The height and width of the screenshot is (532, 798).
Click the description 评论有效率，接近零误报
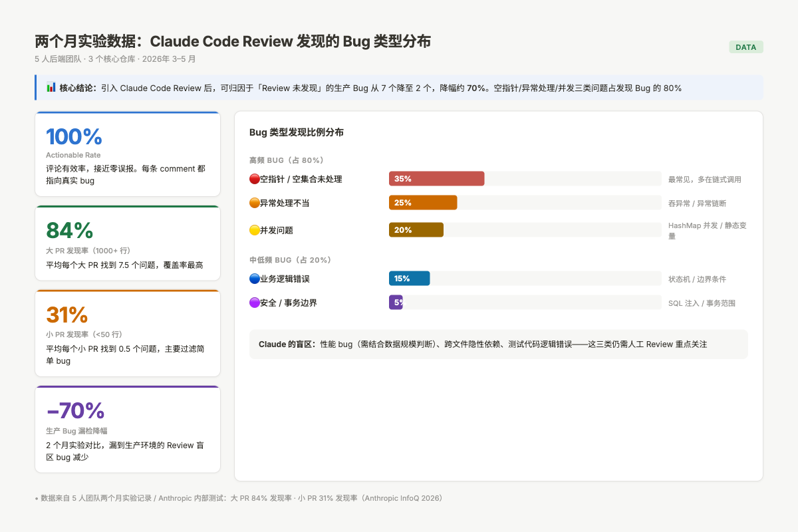pos(126,174)
